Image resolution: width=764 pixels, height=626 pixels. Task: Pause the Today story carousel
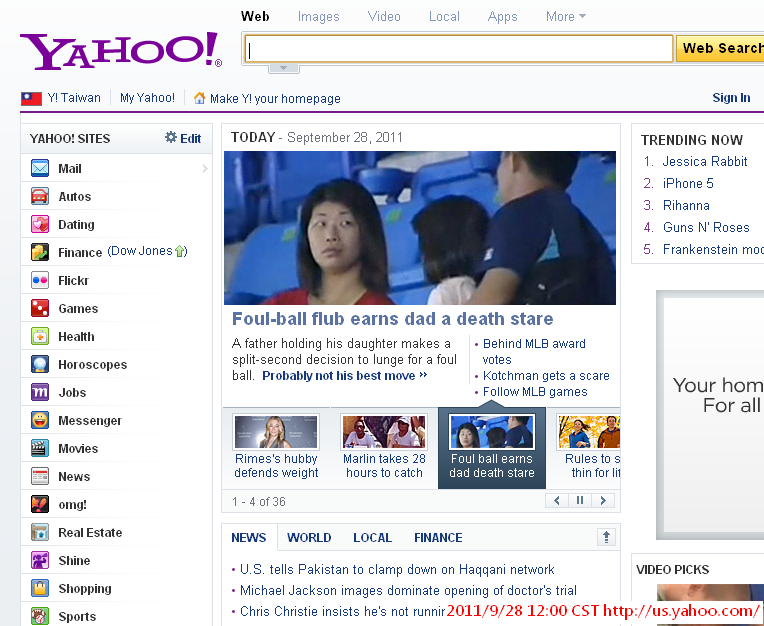[580, 500]
